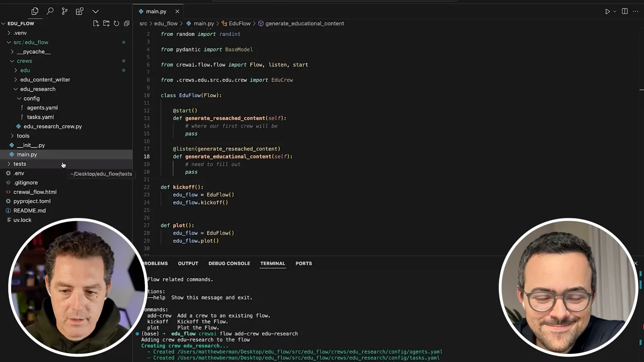This screenshot has width=644, height=362.
Task: Open the Extensions view icon
Action: 80,11
